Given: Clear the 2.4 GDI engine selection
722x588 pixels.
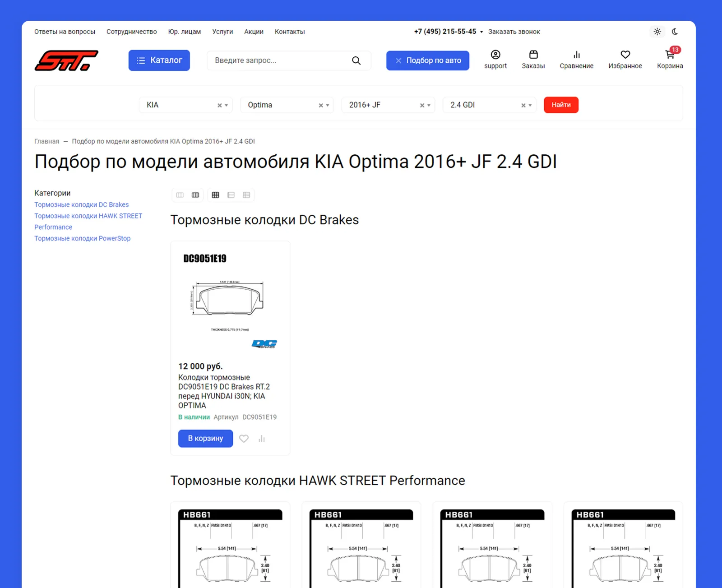Looking at the screenshot, I should (523, 105).
